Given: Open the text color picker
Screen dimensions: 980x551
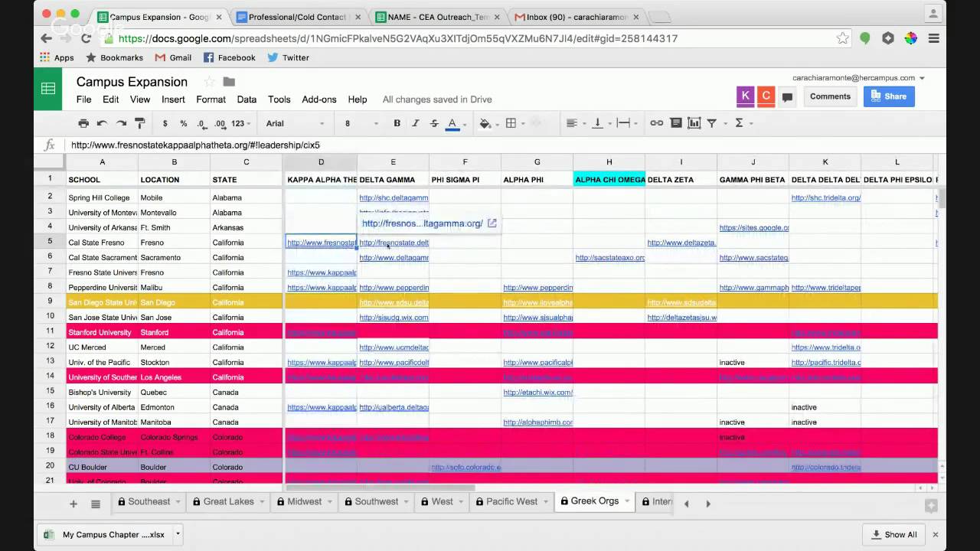Looking at the screenshot, I should pyautogui.click(x=452, y=123).
